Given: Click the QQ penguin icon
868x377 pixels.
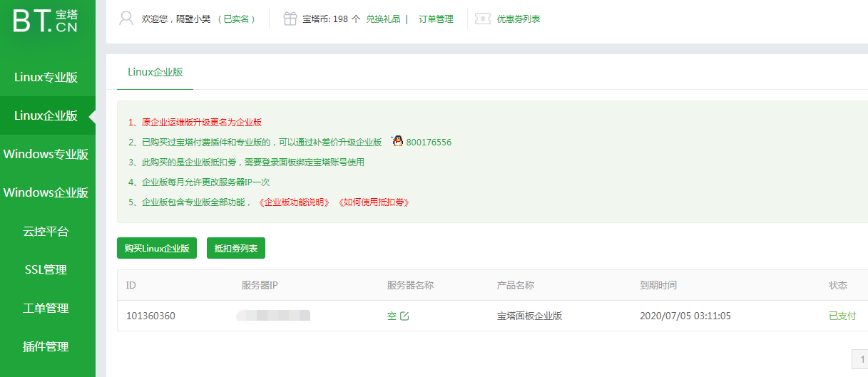Looking at the screenshot, I should (397, 142).
